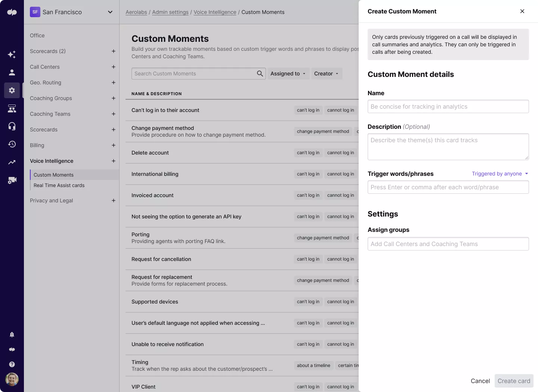The width and height of the screenshot is (538, 392).
Task: Open the Support headset icon
Action: 12,126
